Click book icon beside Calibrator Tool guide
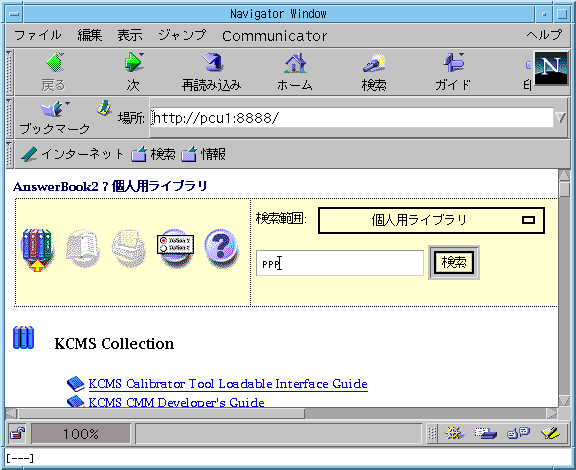 tap(76, 384)
